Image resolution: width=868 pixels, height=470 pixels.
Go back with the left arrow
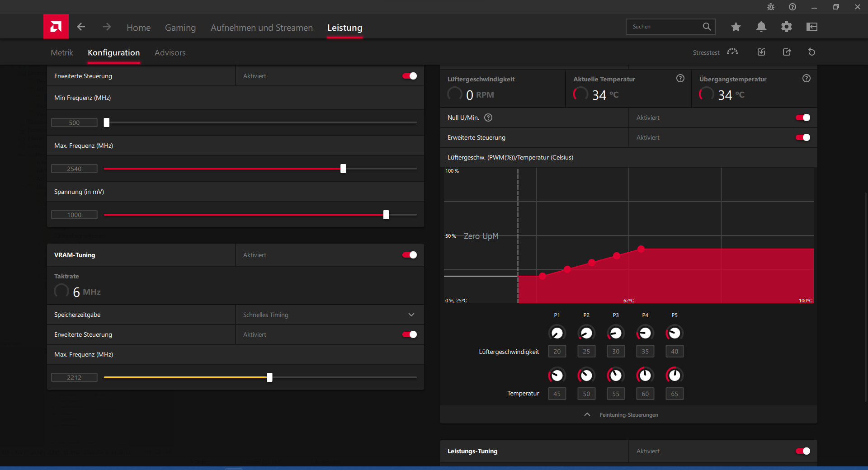coord(81,27)
